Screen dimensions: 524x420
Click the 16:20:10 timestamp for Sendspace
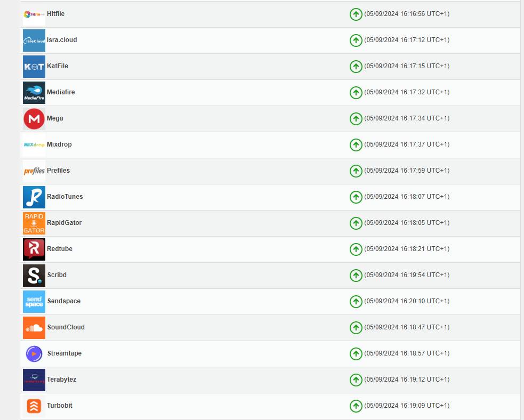pyautogui.click(x=407, y=301)
